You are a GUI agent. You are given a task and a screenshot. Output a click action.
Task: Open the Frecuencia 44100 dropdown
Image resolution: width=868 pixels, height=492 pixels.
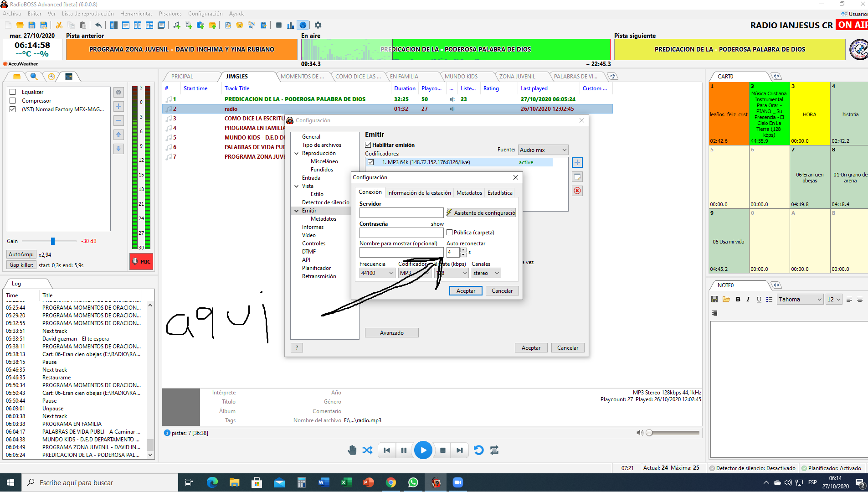click(377, 273)
